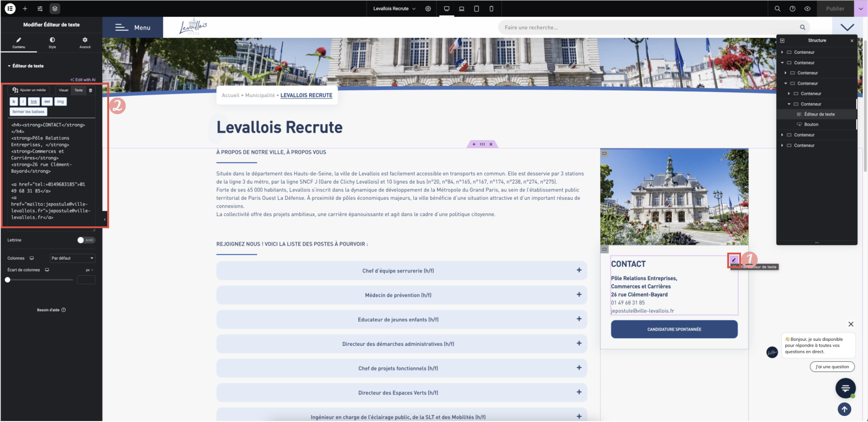This screenshot has width=868, height=422.
Task: Open site settings sliders icon
Action: pos(40,8)
